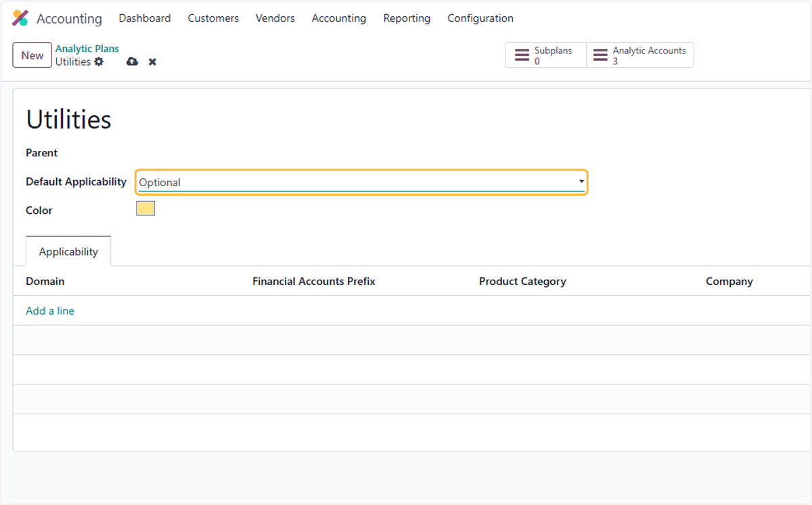812x505 pixels.
Task: Discard changes with the X icon
Action: click(x=152, y=62)
